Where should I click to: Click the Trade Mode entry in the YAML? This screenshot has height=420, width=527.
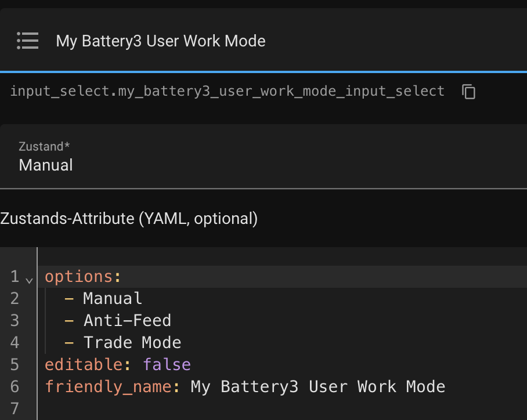(132, 343)
